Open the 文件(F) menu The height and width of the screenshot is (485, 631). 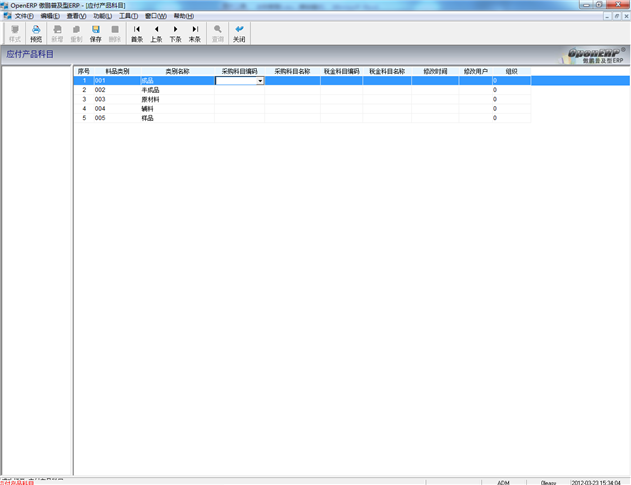24,16
